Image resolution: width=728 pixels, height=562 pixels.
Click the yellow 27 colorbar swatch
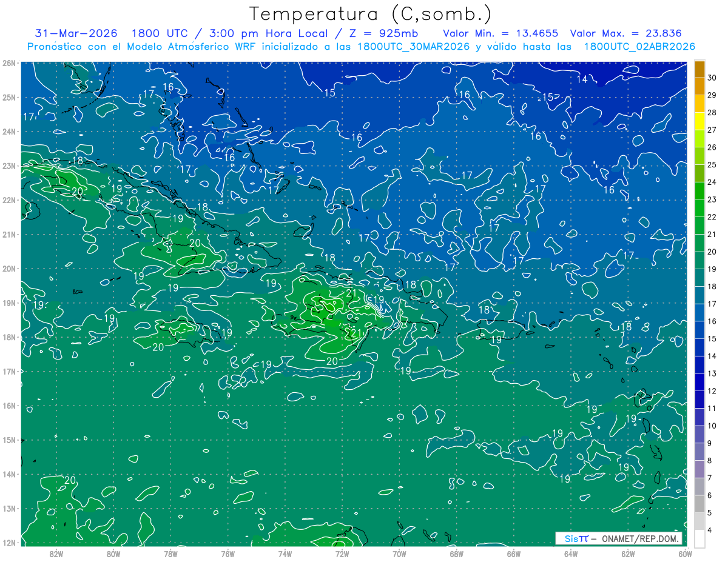pos(699,130)
